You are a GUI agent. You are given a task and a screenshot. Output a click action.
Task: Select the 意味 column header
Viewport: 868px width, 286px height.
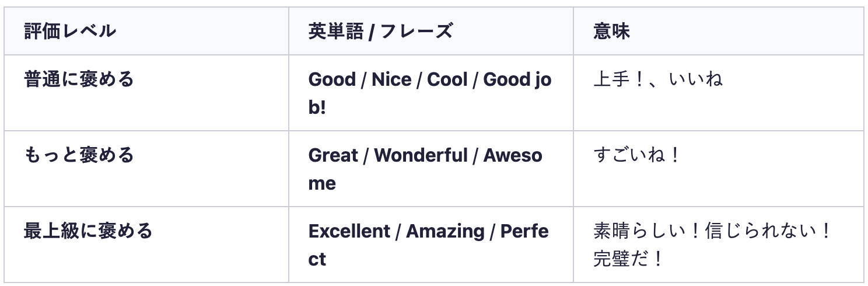tap(611, 31)
